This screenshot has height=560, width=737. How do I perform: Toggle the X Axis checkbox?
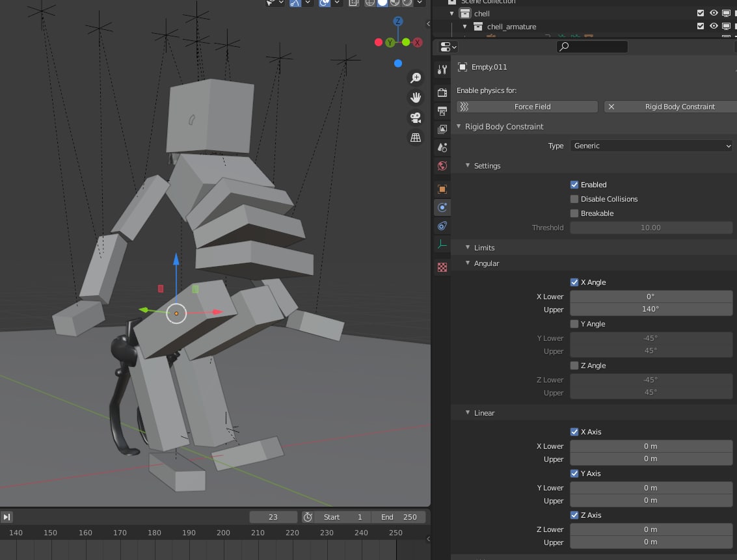pyautogui.click(x=574, y=432)
